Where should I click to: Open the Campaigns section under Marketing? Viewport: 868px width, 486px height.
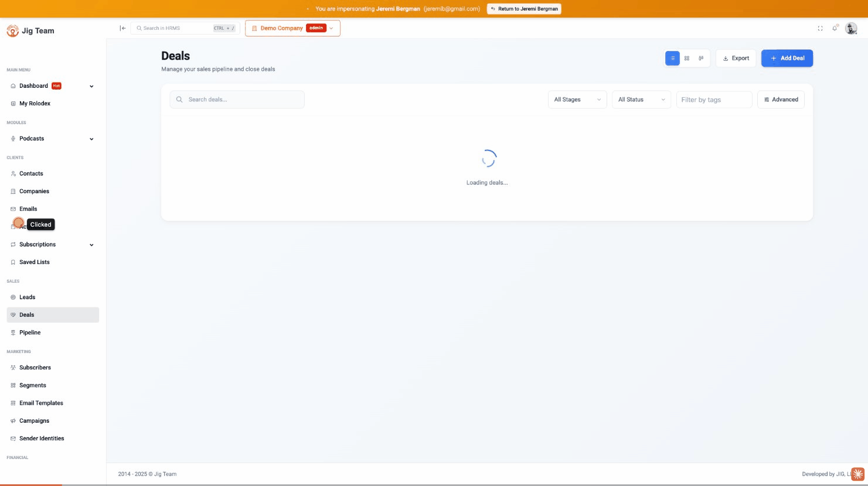[34, 420]
